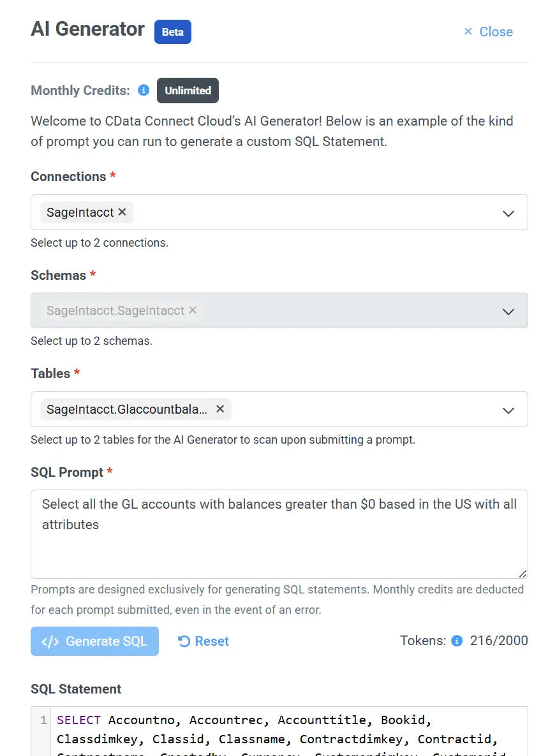This screenshot has height=756, width=548.
Task: Click the Close link
Action: [496, 31]
